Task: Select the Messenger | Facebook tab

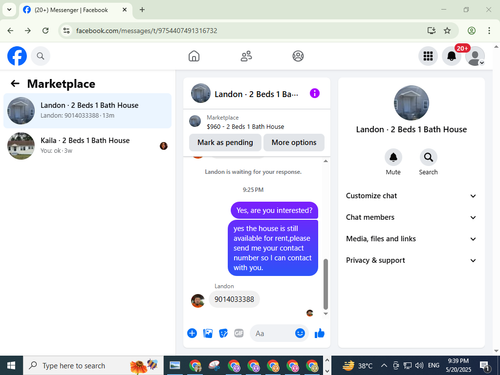Action: (76, 10)
